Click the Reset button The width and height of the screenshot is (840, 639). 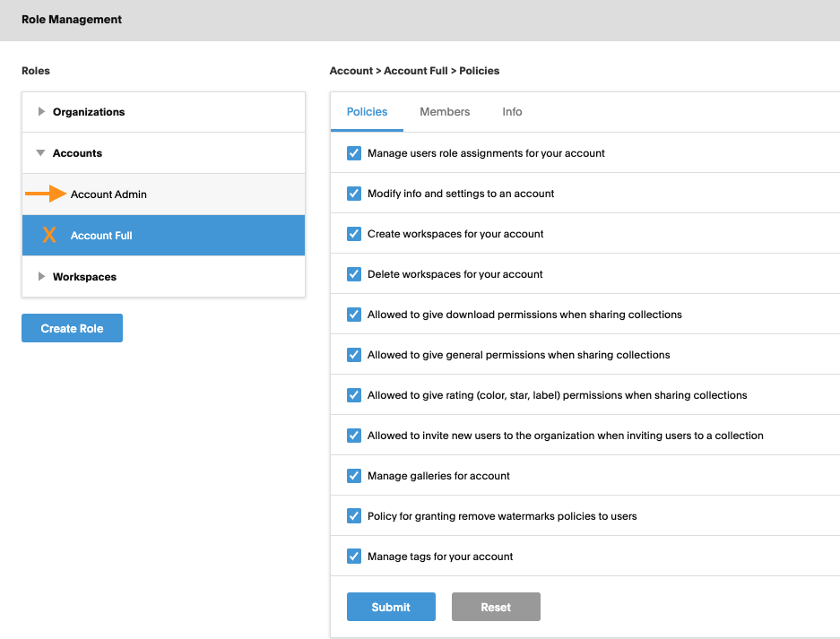click(x=496, y=607)
